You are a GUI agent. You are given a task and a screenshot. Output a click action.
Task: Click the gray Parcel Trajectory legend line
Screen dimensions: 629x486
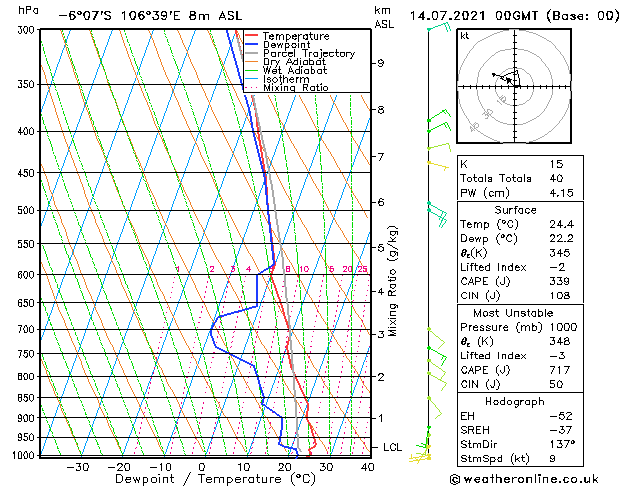click(x=251, y=53)
